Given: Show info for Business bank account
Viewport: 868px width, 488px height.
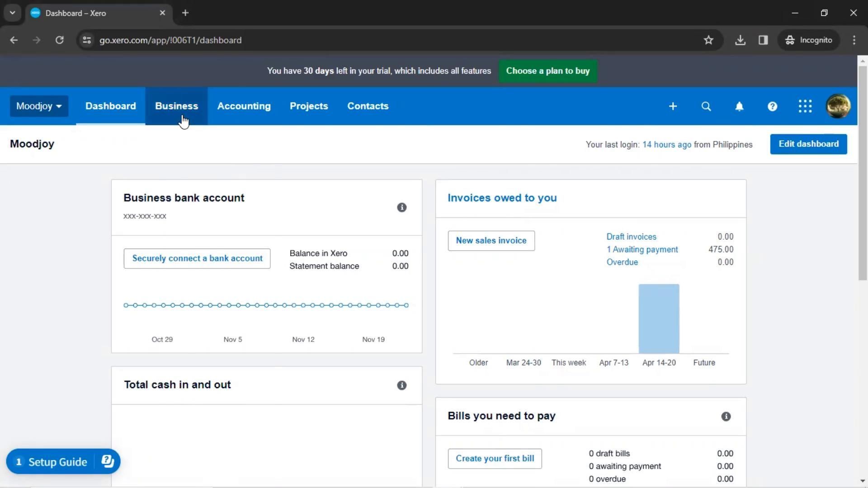Looking at the screenshot, I should pos(401,207).
